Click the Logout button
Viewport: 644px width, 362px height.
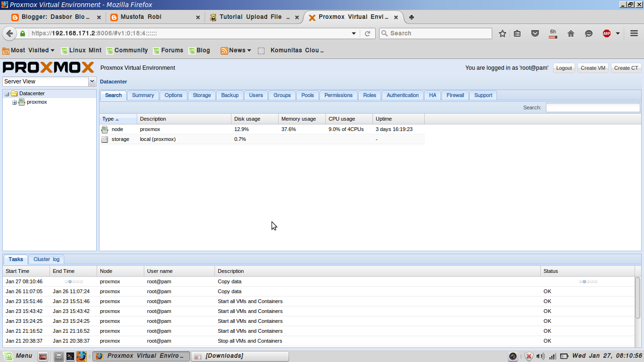pos(564,68)
